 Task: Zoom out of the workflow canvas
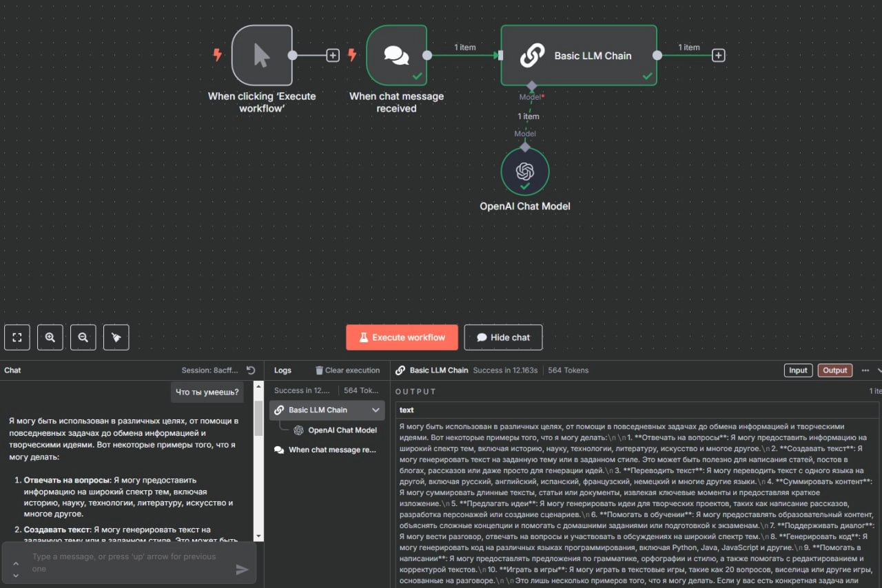click(83, 337)
